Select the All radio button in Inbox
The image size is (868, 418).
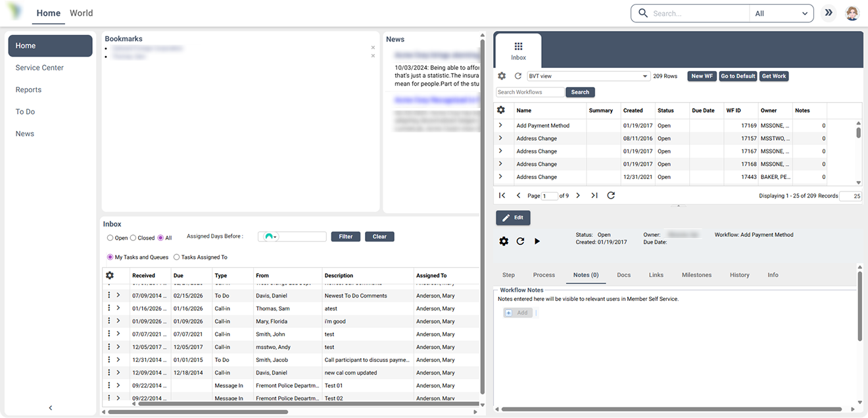tap(160, 238)
